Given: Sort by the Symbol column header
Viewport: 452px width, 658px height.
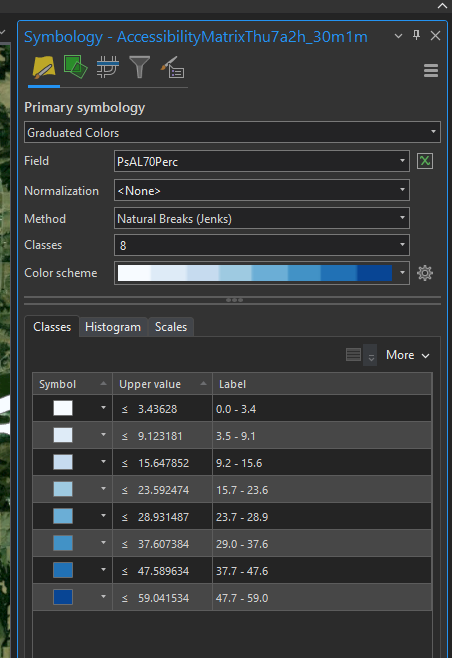Looking at the screenshot, I should pyautogui.click(x=72, y=384).
